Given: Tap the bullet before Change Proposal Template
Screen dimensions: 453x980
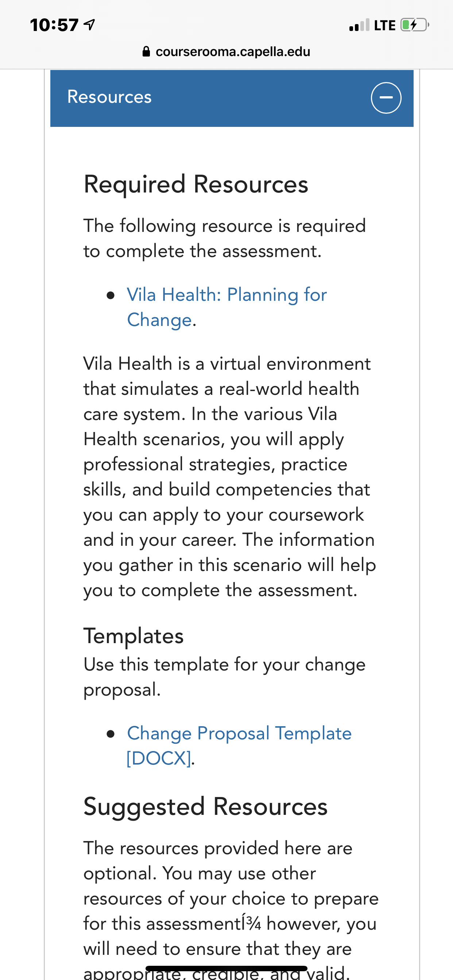Looking at the screenshot, I should point(111,734).
